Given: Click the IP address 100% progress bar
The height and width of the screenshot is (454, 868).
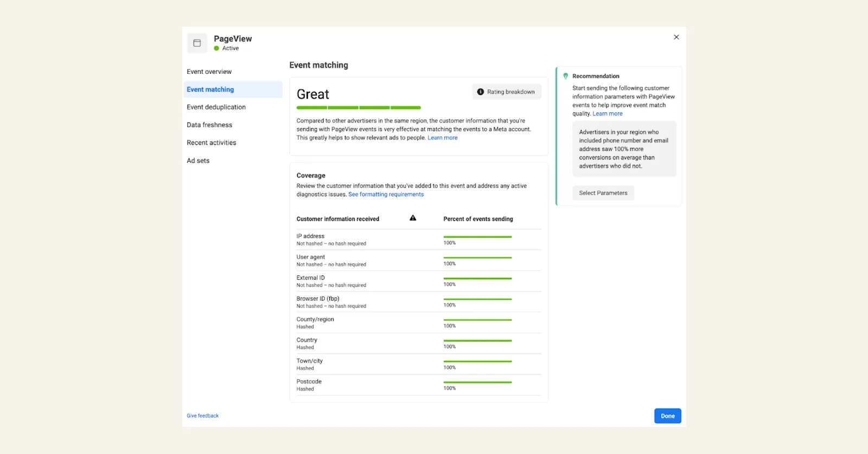Looking at the screenshot, I should tap(477, 237).
